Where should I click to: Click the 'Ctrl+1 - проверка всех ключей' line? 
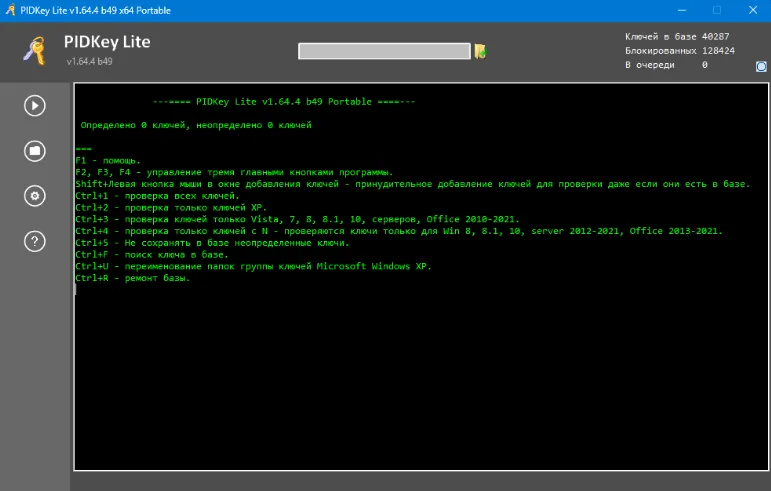click(157, 196)
